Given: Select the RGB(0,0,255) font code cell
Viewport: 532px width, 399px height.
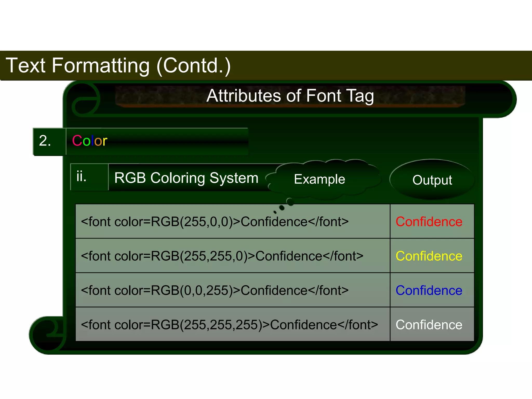Looking at the screenshot, I should pos(233,290).
